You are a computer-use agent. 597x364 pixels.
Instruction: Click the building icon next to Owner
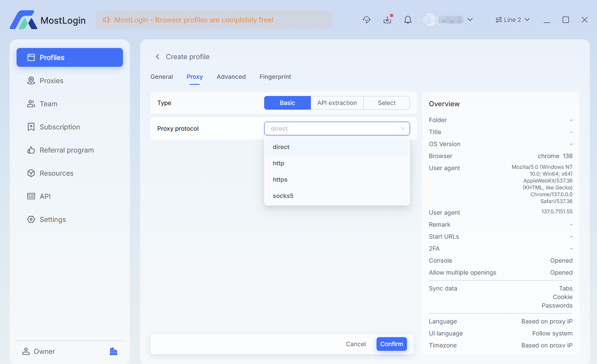pyautogui.click(x=113, y=351)
